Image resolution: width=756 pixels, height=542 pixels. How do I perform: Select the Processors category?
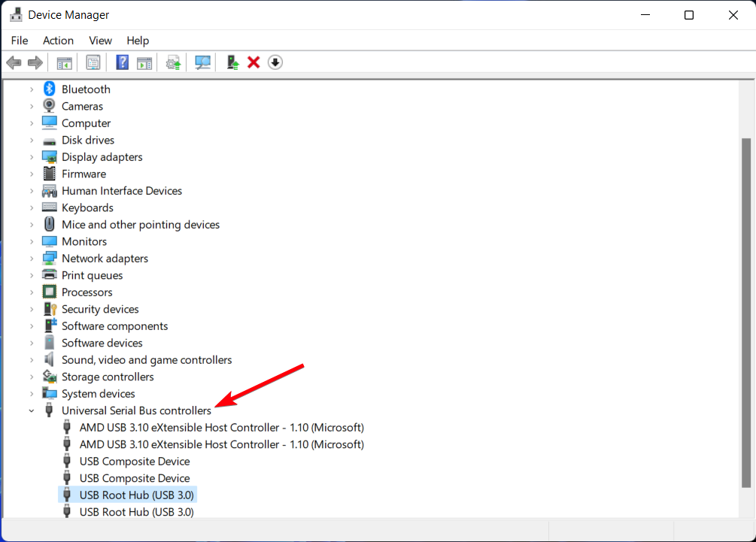(87, 292)
